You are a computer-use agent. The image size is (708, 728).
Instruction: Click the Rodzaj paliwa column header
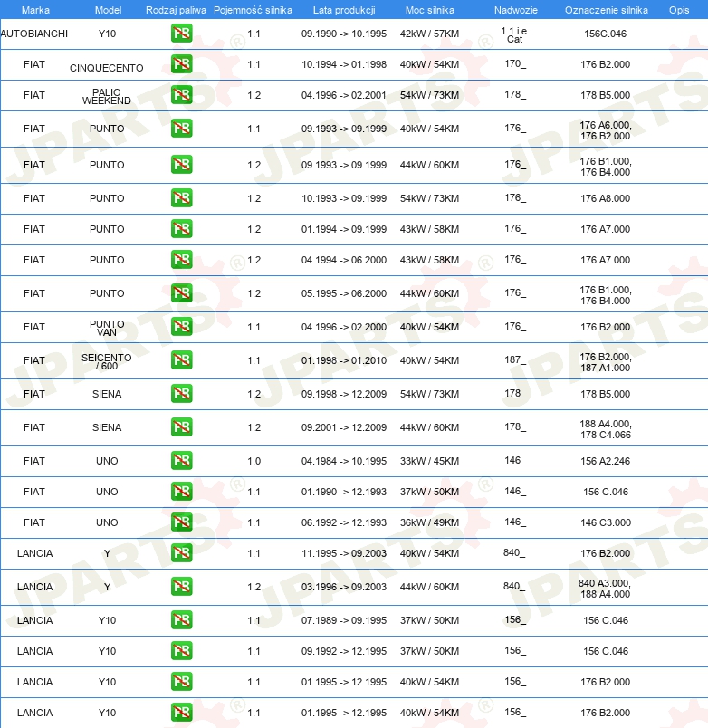[x=176, y=10]
